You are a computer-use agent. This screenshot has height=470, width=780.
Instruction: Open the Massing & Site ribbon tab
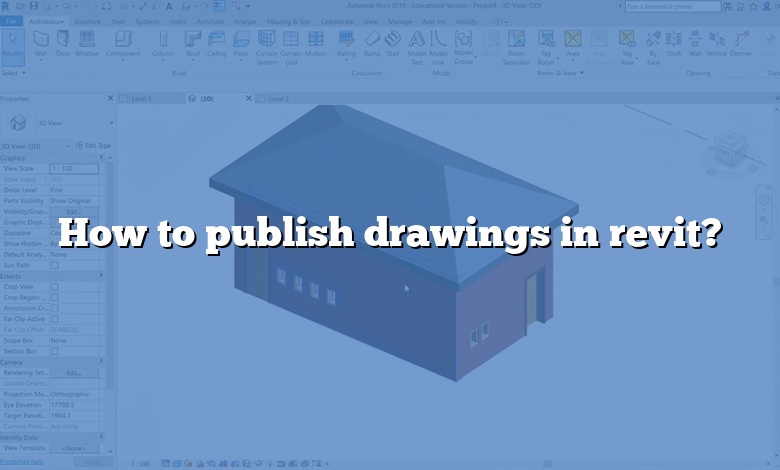tap(289, 21)
